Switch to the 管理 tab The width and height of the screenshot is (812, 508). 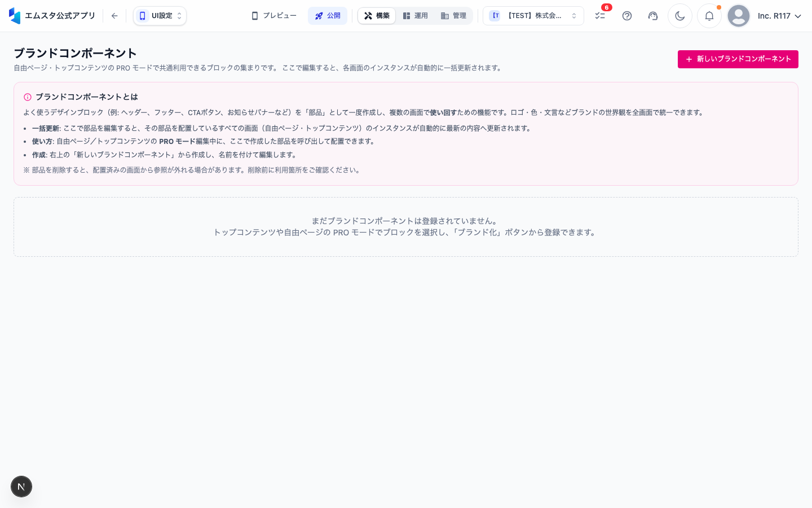click(453, 16)
